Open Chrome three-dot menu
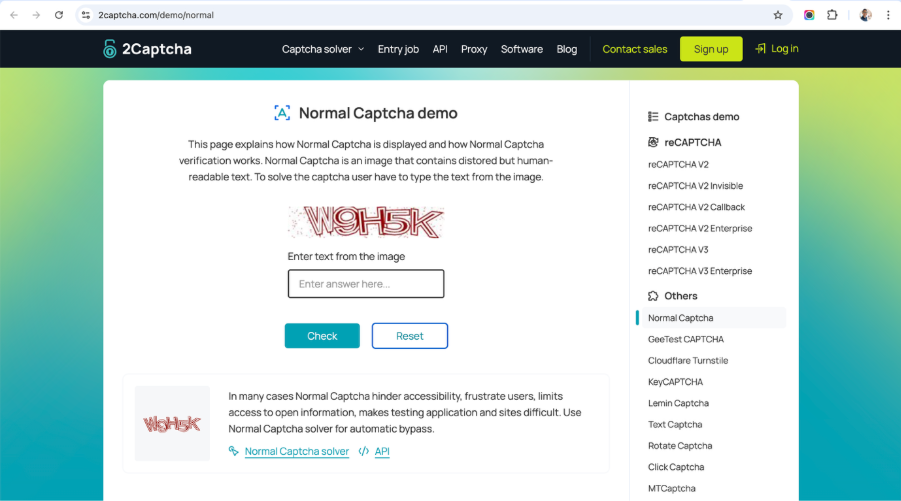Screen dimensions: 901x501 click(888, 15)
